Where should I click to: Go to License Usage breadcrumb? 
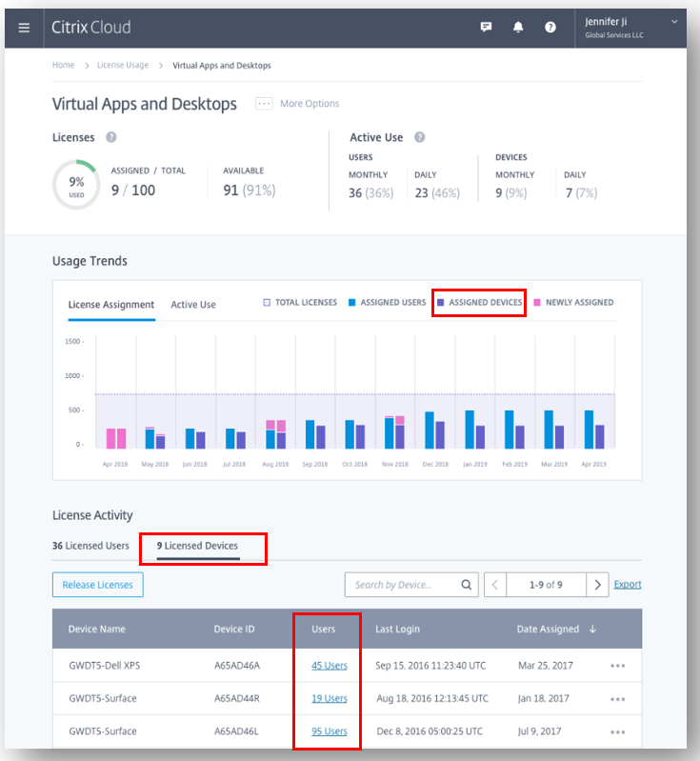pyautogui.click(x=123, y=65)
